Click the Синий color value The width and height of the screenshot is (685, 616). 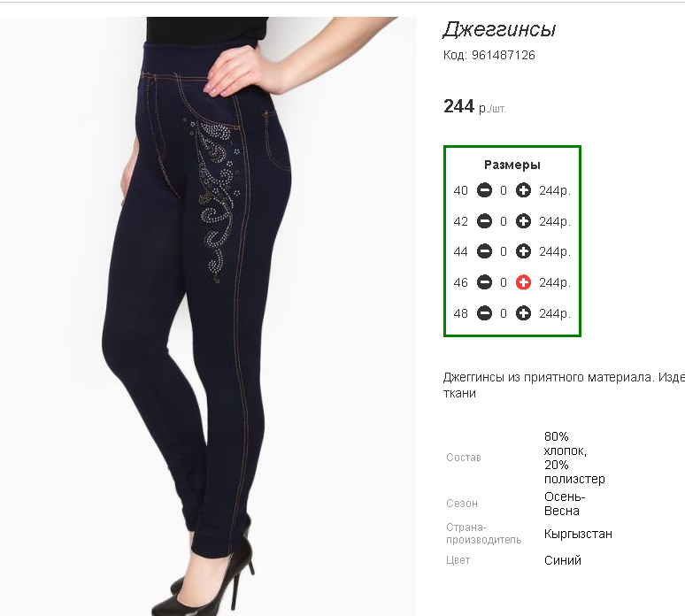point(563,560)
